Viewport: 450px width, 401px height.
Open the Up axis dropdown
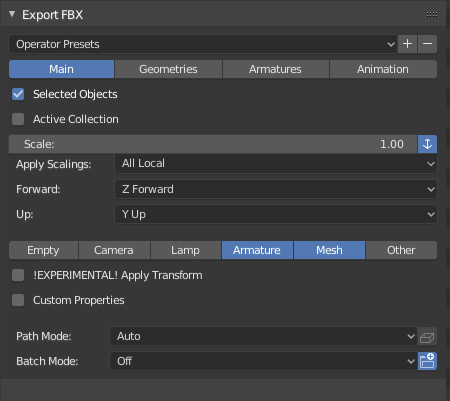[276, 214]
